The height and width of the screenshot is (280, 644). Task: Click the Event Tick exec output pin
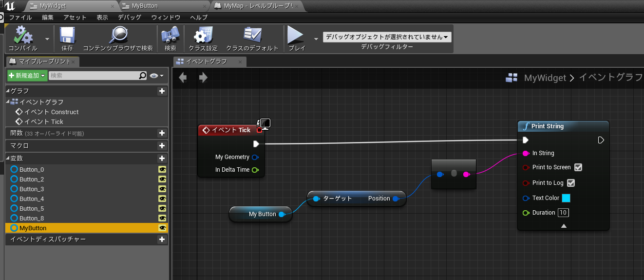pyautogui.click(x=256, y=144)
